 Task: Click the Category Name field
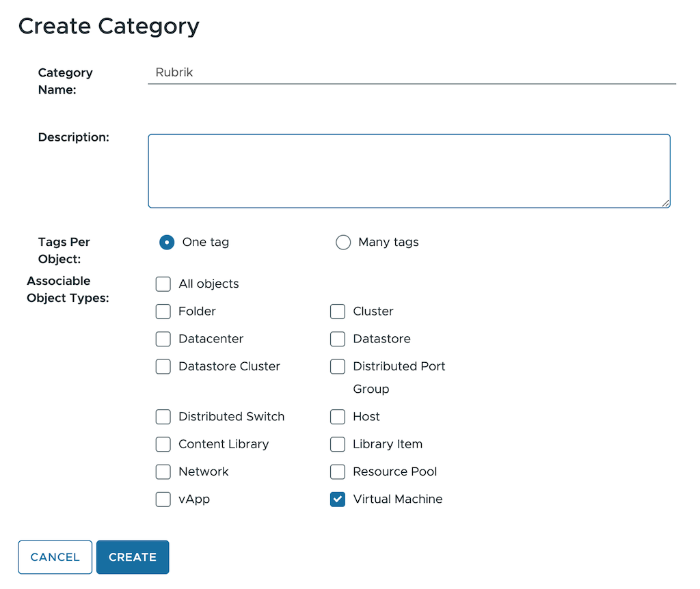click(412, 72)
